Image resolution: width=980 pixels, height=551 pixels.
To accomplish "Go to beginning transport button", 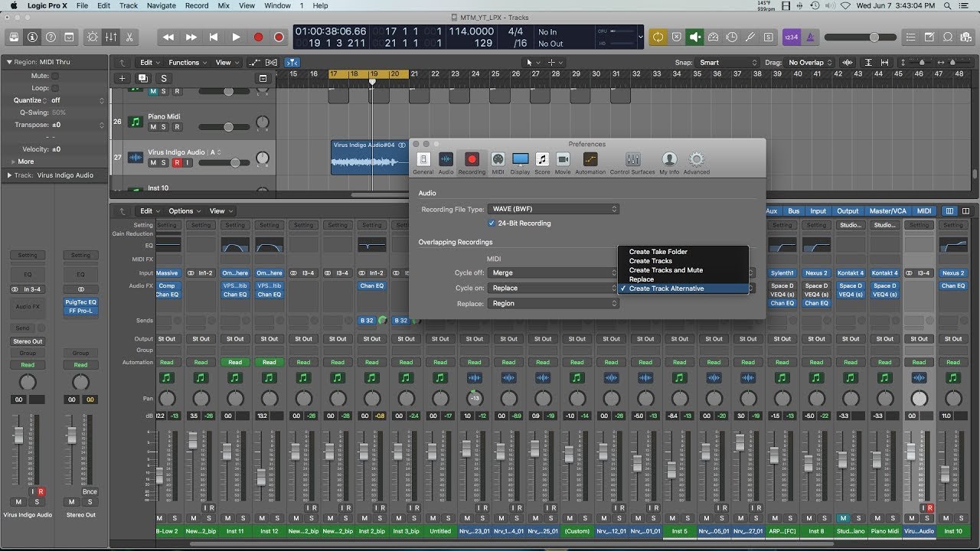I will pyautogui.click(x=214, y=37).
